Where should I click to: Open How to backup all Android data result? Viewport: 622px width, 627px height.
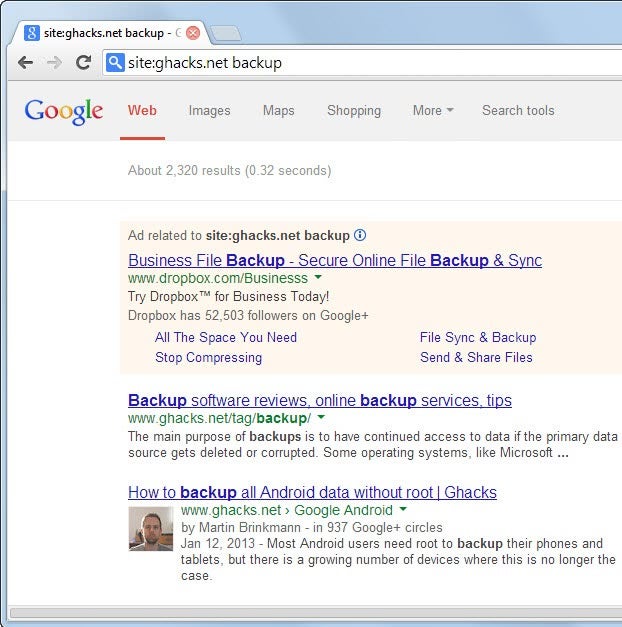click(312, 492)
